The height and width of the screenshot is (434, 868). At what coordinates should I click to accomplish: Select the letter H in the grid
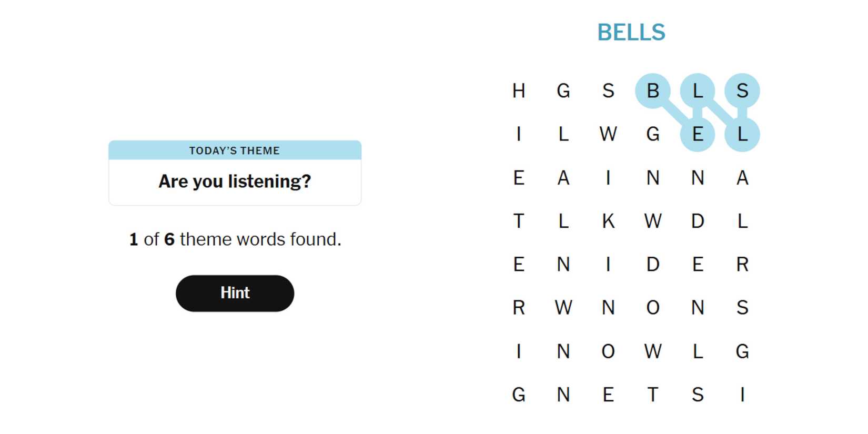coord(519,91)
